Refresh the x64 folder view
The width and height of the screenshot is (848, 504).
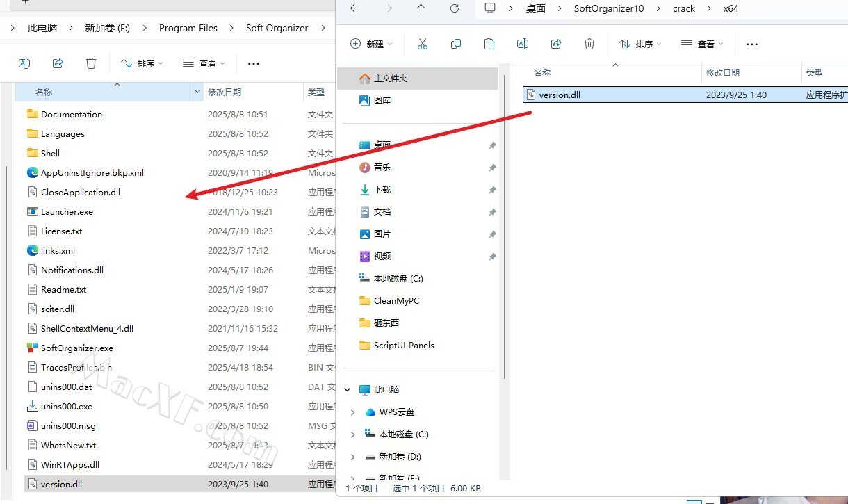[455, 8]
